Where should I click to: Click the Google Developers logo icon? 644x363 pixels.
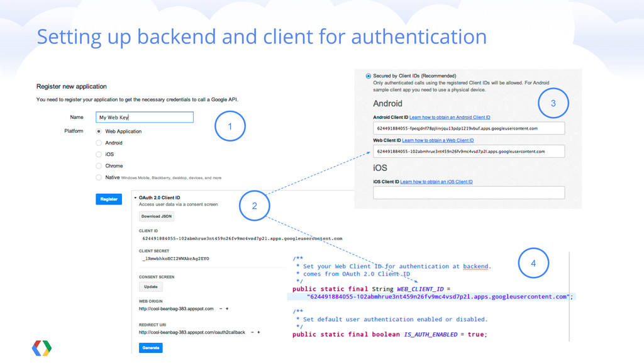click(42, 349)
